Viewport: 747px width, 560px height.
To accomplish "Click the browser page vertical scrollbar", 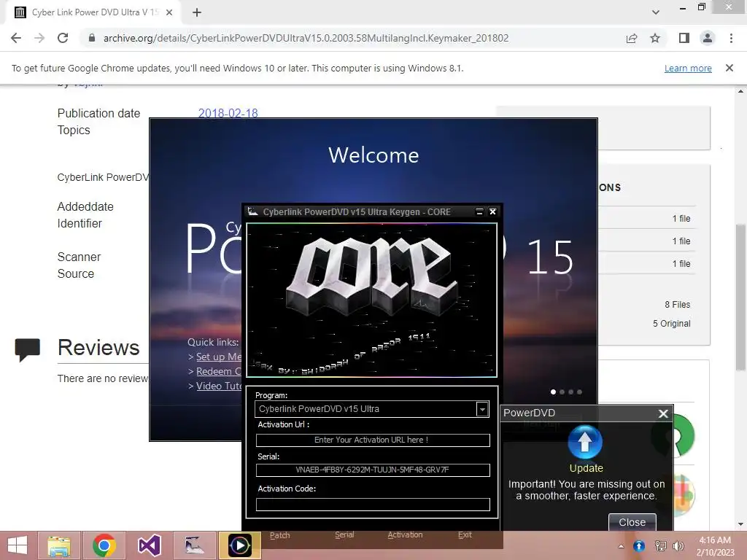I will coord(740,297).
